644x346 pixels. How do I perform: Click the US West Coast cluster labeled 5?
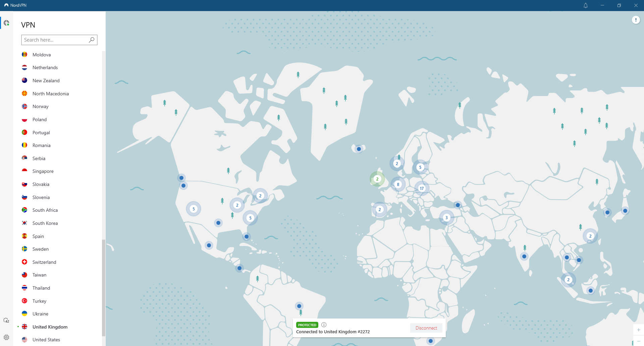(194, 209)
